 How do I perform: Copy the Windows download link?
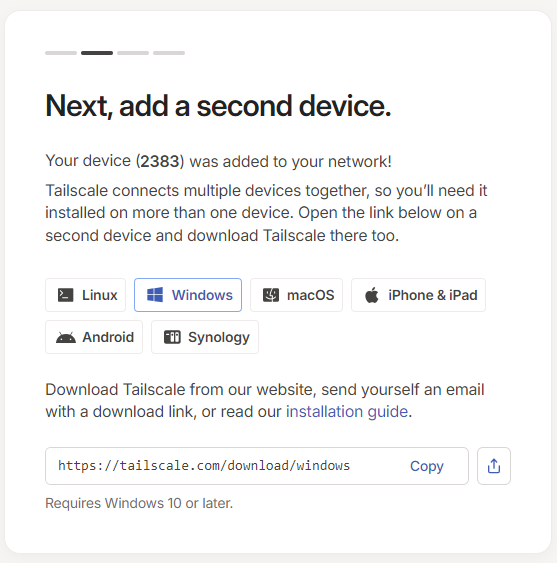tap(427, 466)
